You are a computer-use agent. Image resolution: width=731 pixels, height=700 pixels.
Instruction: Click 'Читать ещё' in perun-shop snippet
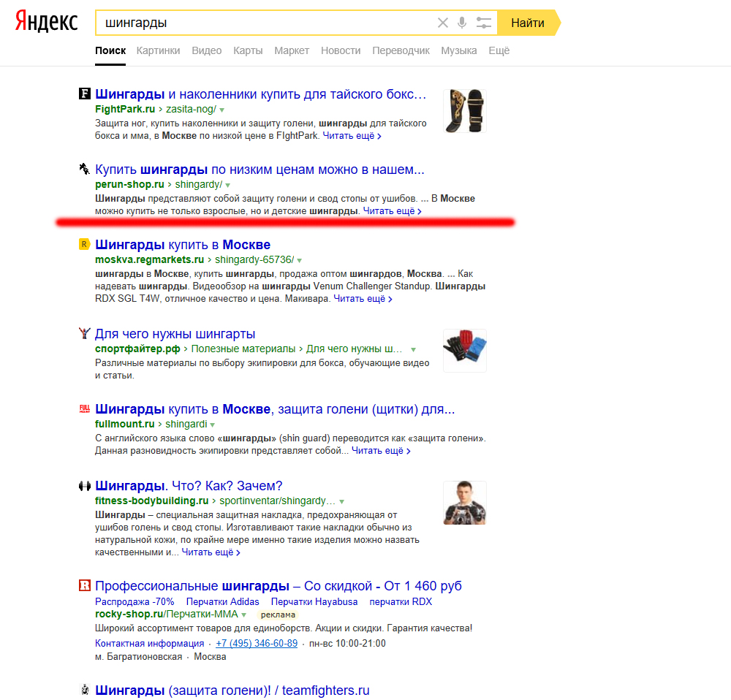click(392, 211)
